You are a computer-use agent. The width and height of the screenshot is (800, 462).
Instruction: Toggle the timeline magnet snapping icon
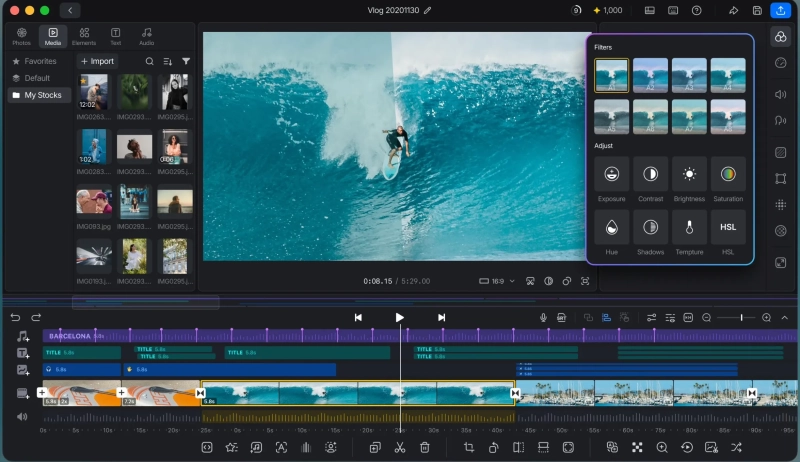coord(606,318)
